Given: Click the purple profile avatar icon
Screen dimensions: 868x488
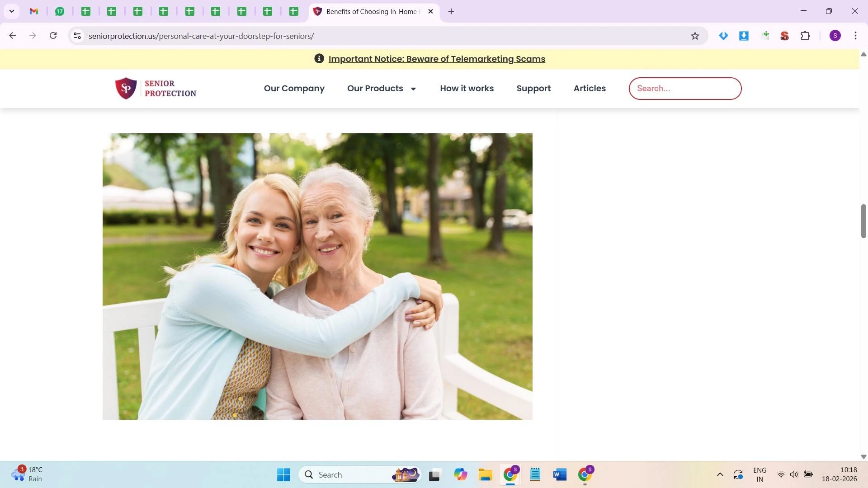Looking at the screenshot, I should click(835, 36).
